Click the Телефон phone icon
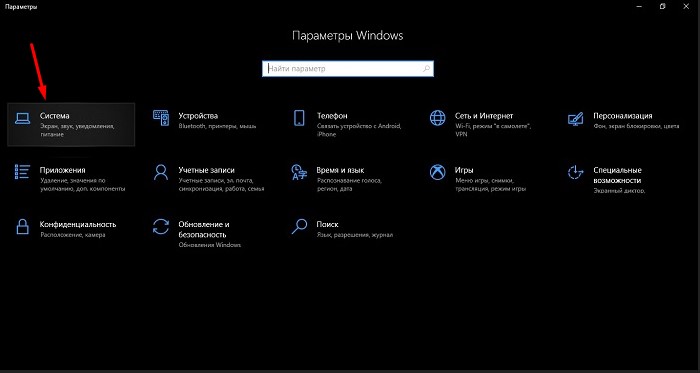Viewport: 700px width, 373px height. coord(299,118)
